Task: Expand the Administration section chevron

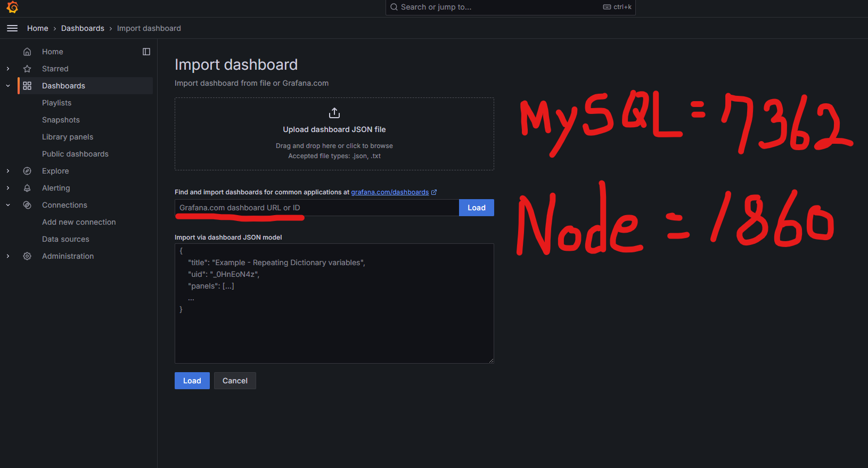Action: coord(8,256)
